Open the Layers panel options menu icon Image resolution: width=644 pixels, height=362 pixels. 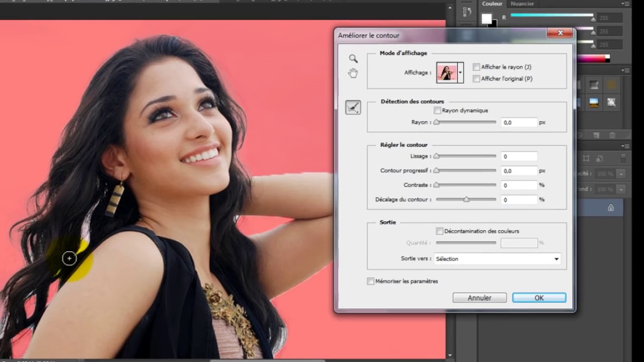click(625, 146)
